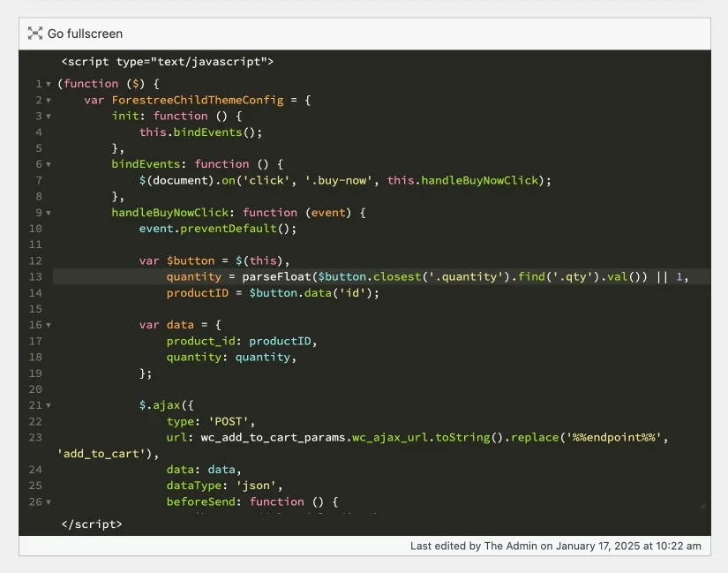
Task: Click the Go fullscreen text link
Action: point(85,34)
